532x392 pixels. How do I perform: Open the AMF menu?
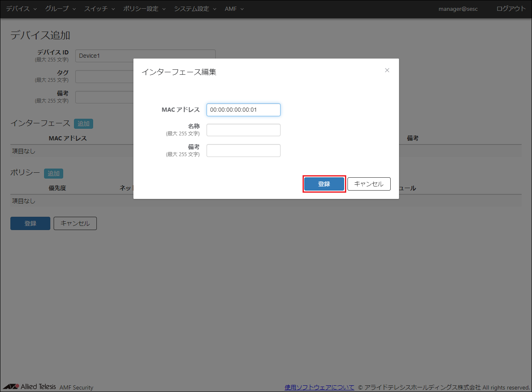[x=234, y=9]
